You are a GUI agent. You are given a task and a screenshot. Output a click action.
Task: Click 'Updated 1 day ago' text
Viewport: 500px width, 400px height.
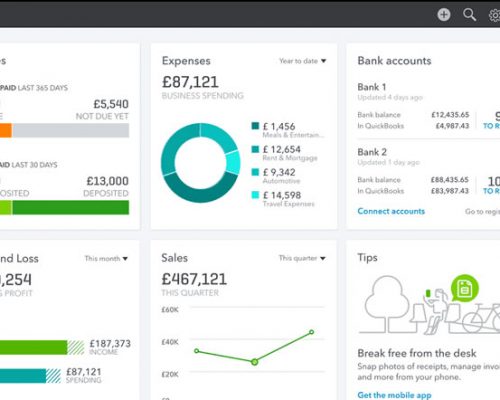coord(388,162)
